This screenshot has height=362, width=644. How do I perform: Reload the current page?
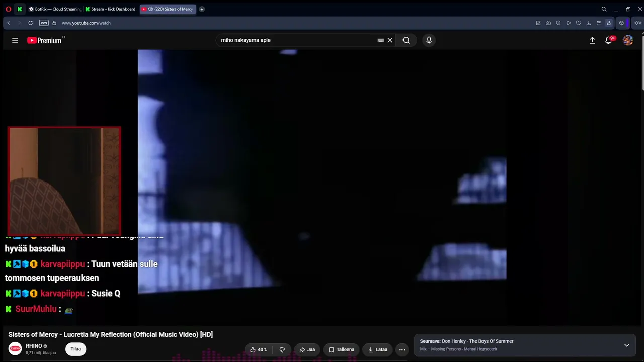[30, 23]
